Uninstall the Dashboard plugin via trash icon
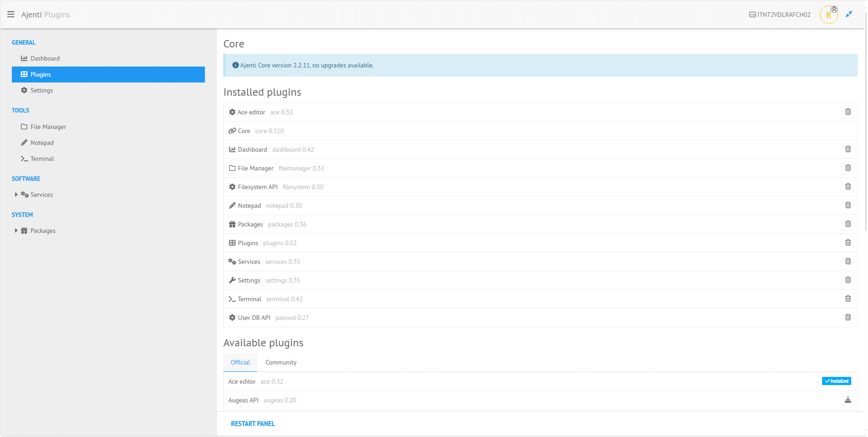The image size is (868, 437). coord(848,149)
